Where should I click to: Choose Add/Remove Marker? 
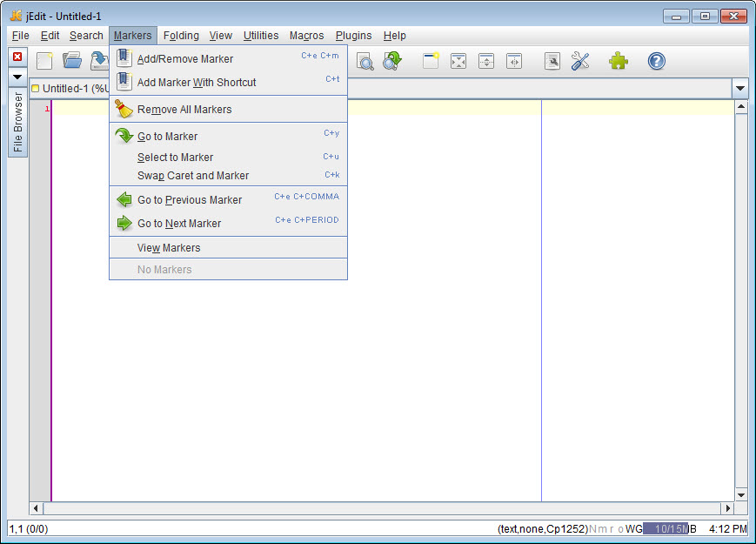[229, 59]
